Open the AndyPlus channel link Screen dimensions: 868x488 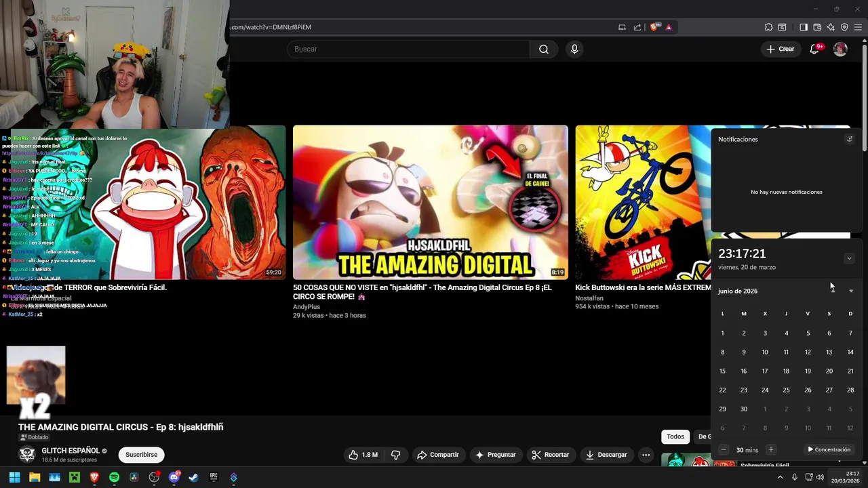[307, 307]
